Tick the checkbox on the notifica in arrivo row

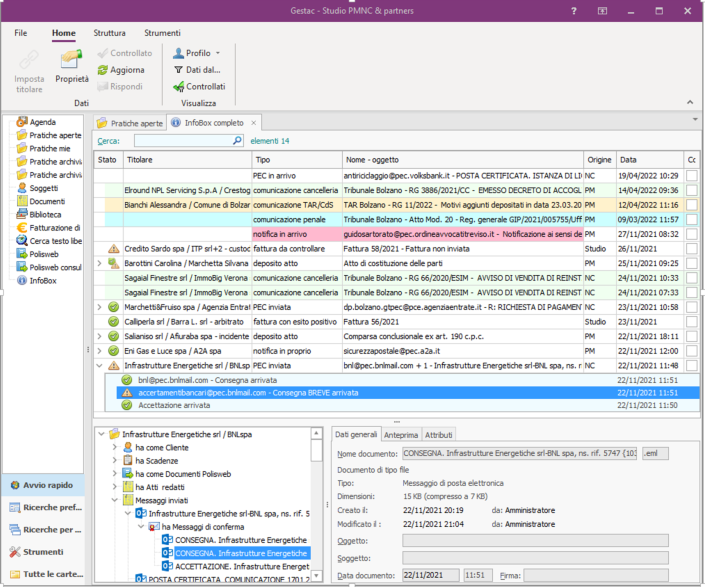click(692, 234)
